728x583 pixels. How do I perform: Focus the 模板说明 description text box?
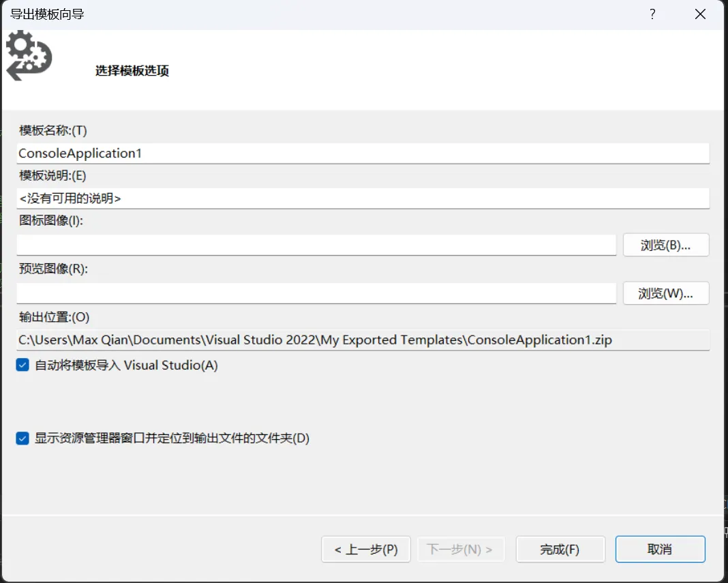(363, 198)
